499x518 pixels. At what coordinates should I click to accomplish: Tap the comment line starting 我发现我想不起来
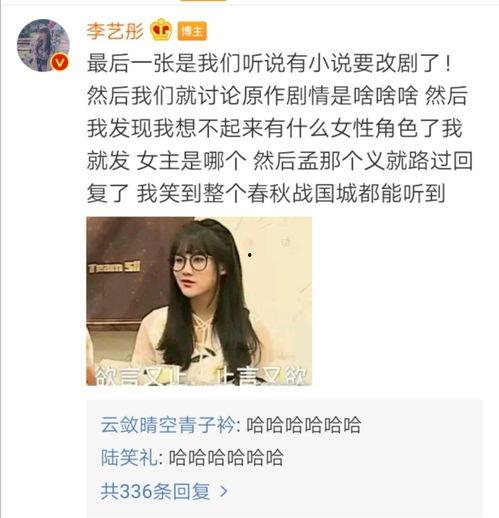[x=275, y=128]
